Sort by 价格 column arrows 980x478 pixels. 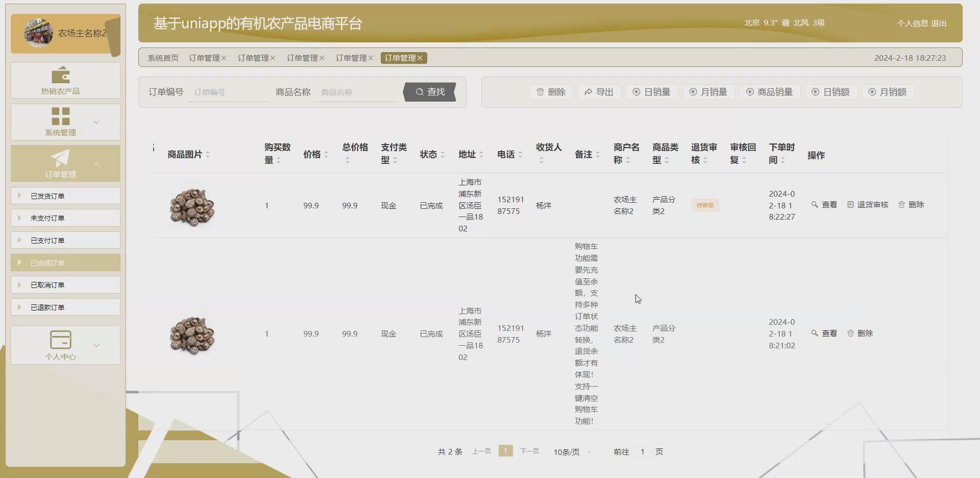click(x=326, y=155)
